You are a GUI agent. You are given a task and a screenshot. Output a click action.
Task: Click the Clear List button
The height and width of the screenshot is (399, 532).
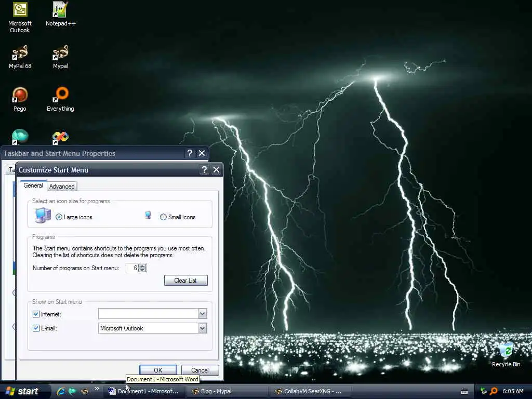[x=185, y=280]
